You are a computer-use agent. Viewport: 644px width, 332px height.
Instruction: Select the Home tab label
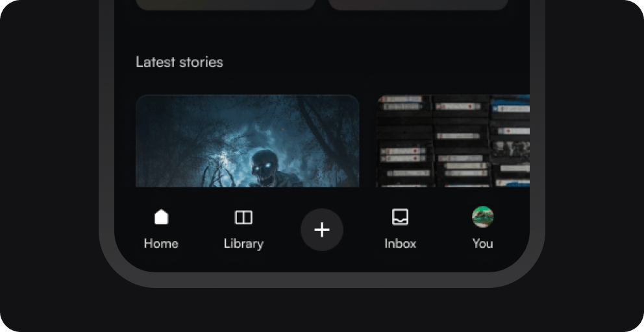coord(161,243)
